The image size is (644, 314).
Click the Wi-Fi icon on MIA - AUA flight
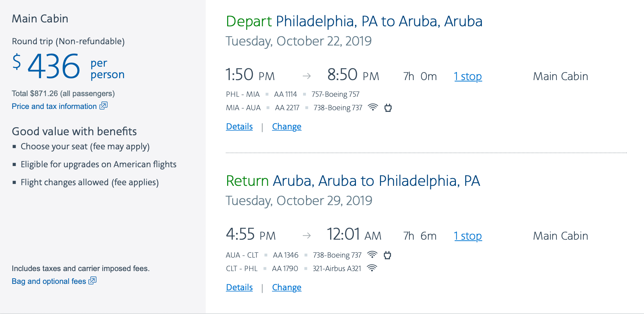[x=373, y=107]
